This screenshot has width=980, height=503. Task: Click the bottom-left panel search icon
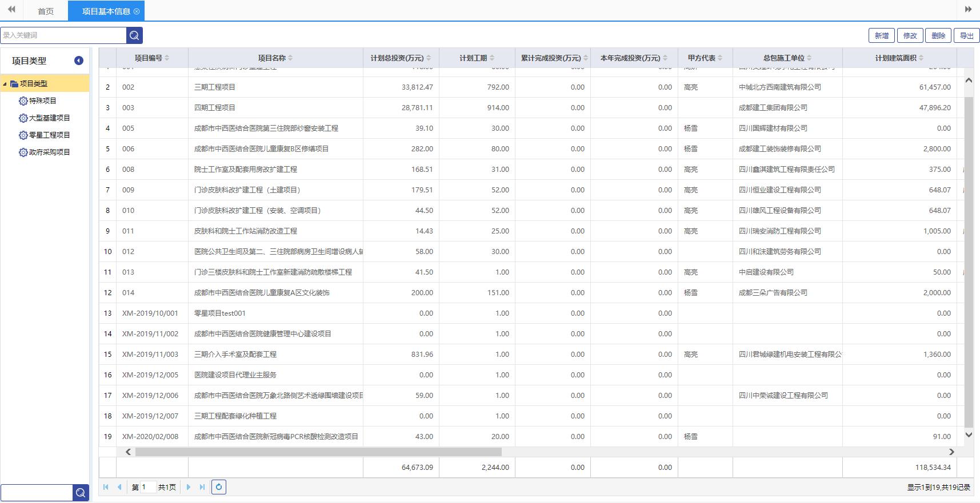[81, 493]
